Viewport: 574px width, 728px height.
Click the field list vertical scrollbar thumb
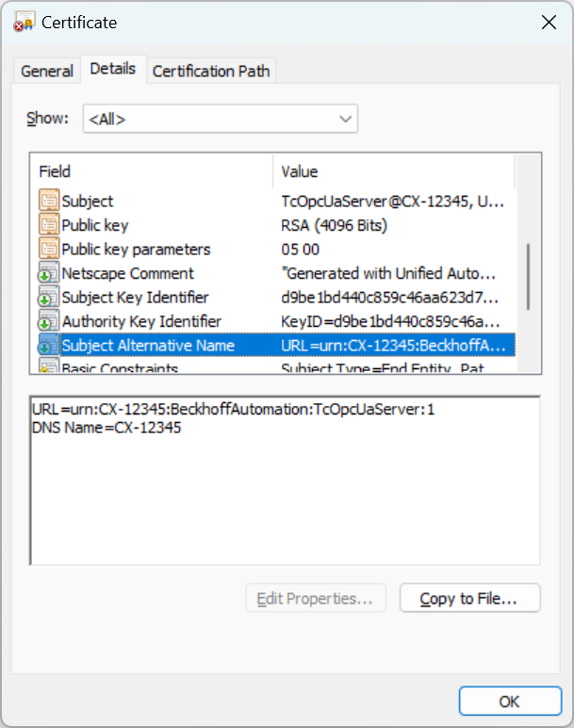click(529, 276)
